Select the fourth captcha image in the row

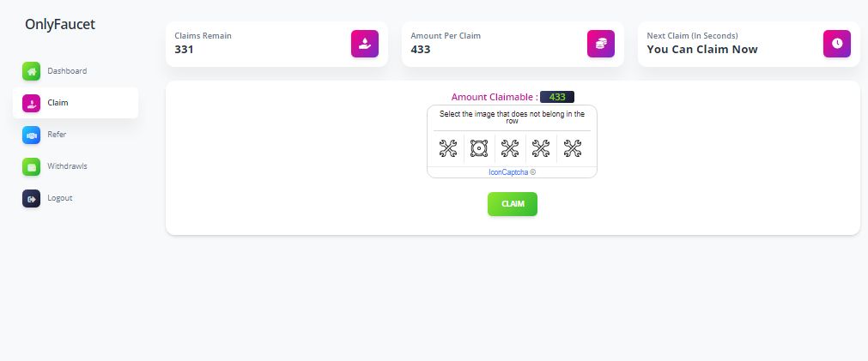(x=541, y=148)
